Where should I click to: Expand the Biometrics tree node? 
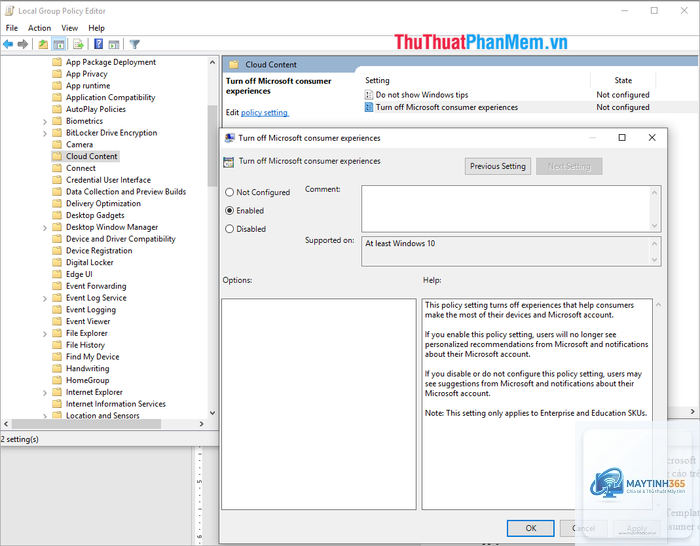[45, 121]
